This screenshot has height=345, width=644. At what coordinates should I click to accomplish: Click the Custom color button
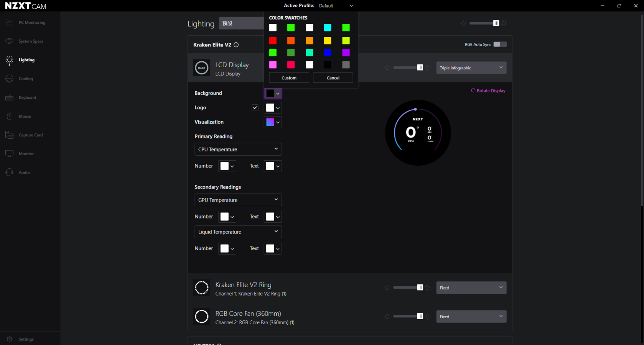coord(289,78)
